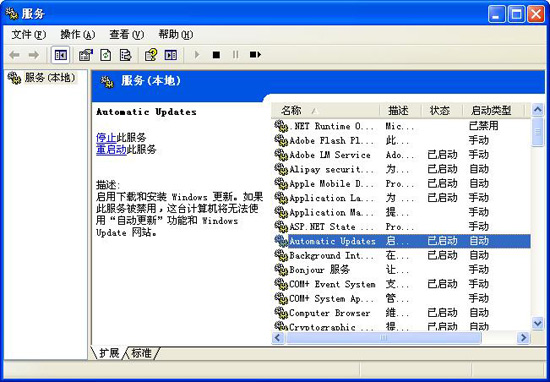Click the Export List toolbar icon
The image size is (550, 382).
tap(126, 55)
